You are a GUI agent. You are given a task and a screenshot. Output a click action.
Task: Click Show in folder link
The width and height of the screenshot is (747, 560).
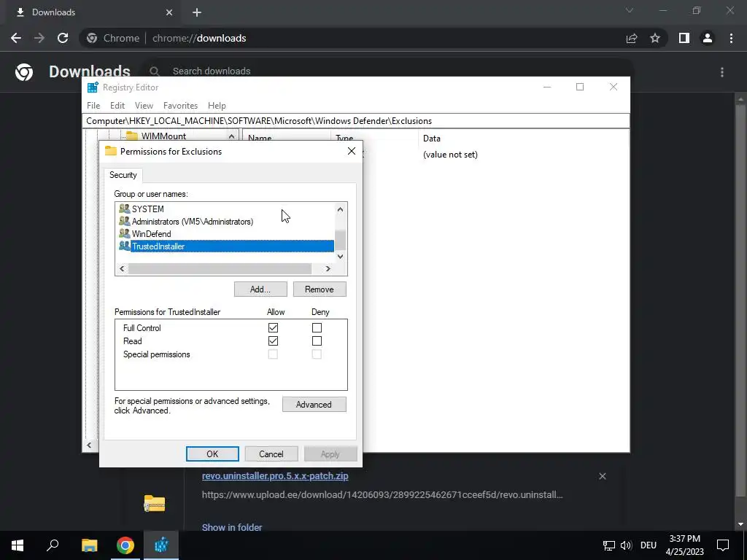pos(232,528)
